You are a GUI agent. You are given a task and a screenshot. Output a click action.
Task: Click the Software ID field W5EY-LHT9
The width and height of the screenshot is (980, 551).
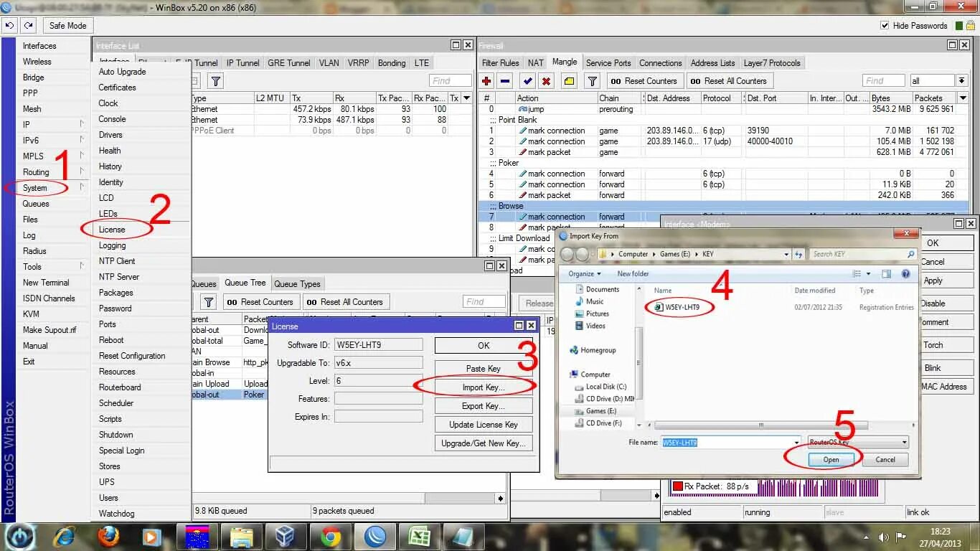tap(378, 345)
